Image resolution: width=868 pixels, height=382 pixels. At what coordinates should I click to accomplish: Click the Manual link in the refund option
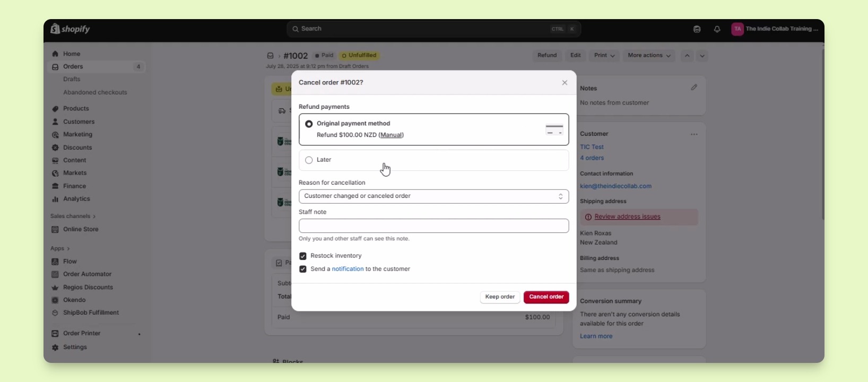391,135
